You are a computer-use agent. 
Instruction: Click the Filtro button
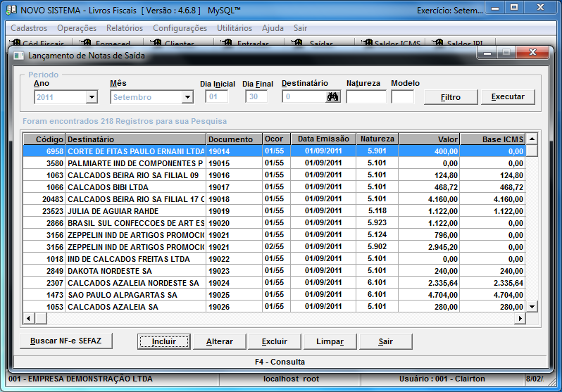pyautogui.click(x=451, y=97)
